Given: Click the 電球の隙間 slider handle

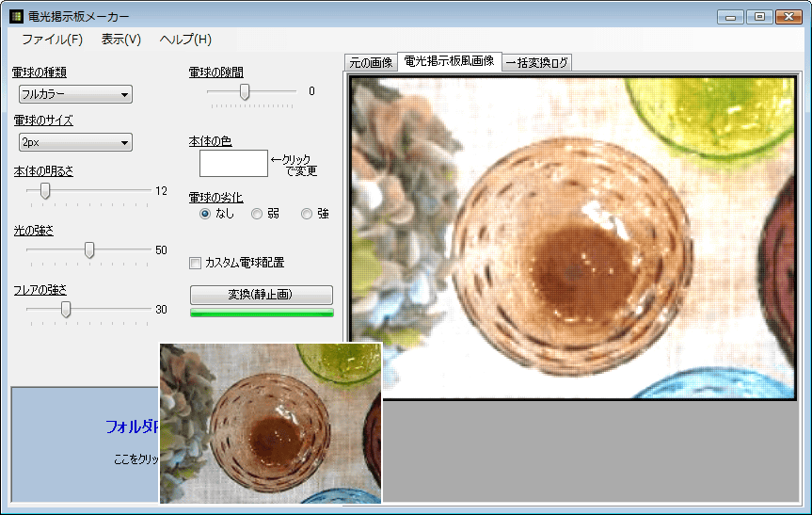Looking at the screenshot, I should (x=245, y=91).
